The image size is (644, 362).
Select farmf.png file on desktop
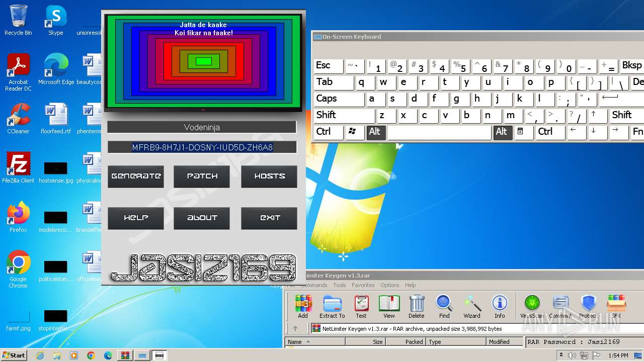pyautogui.click(x=18, y=321)
